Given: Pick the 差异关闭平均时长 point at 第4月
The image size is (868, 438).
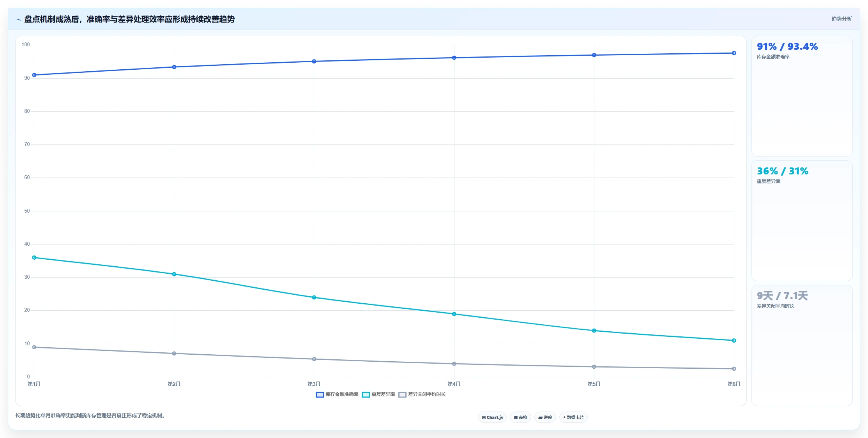Looking at the screenshot, I should tap(454, 364).
